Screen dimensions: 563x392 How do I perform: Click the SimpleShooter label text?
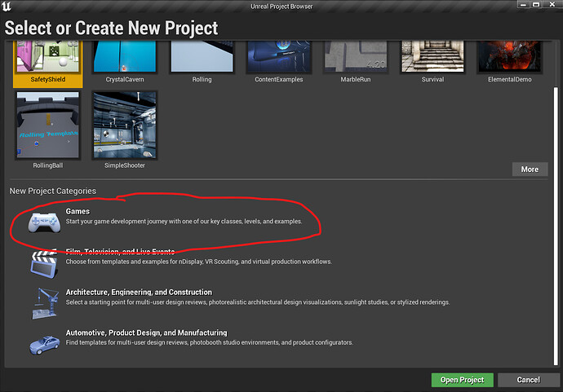tap(125, 165)
